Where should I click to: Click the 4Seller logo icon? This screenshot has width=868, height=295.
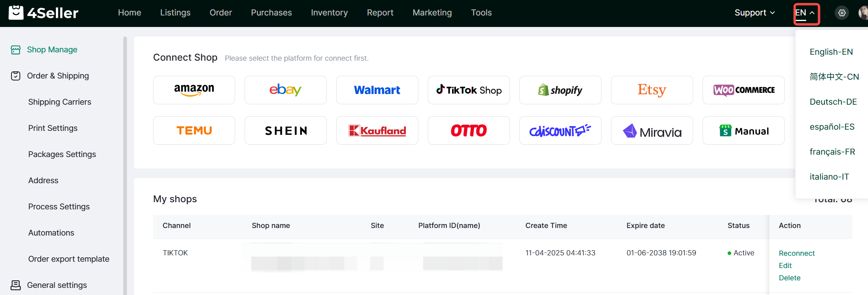click(x=16, y=13)
